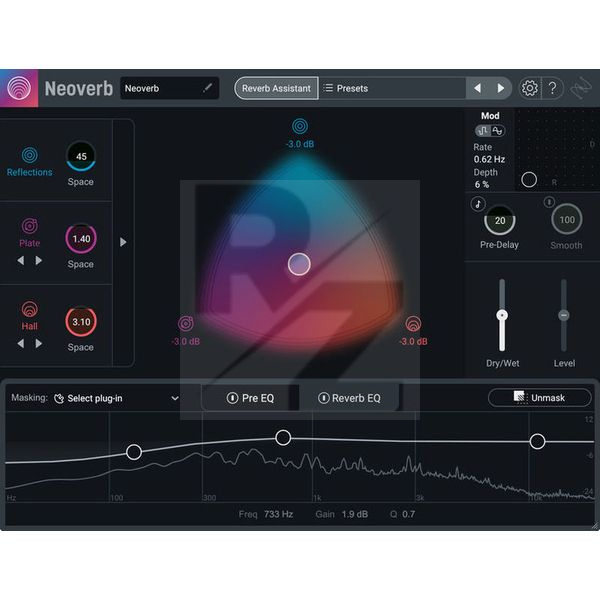Click Hall Space knob showing 3.10
The width and height of the screenshot is (600, 600).
pos(81,321)
